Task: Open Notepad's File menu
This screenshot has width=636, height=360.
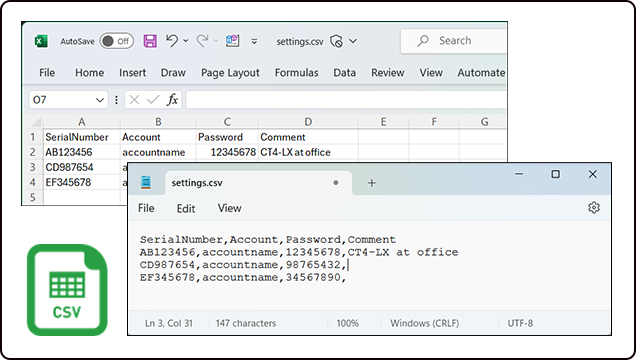Action: pyautogui.click(x=146, y=208)
